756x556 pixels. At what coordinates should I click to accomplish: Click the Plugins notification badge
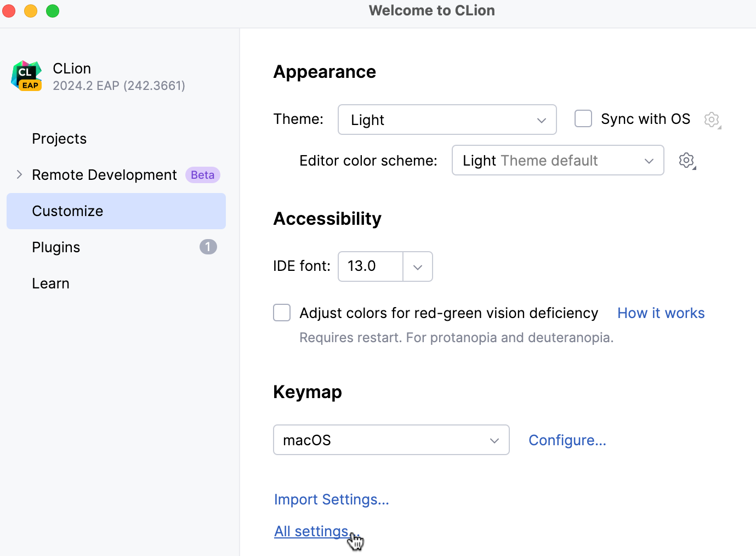coord(208,247)
